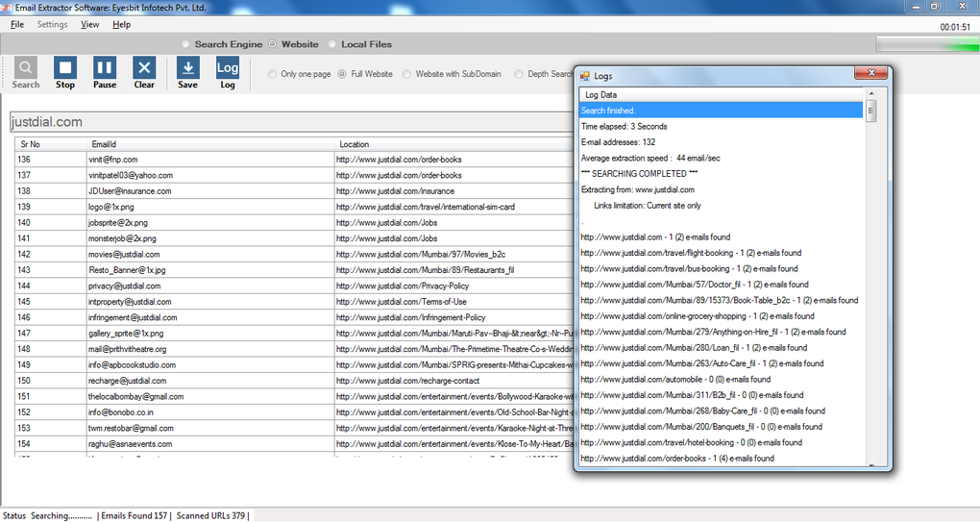Select Local Files source option
Viewport: 980px width, 523px height.
[360, 44]
